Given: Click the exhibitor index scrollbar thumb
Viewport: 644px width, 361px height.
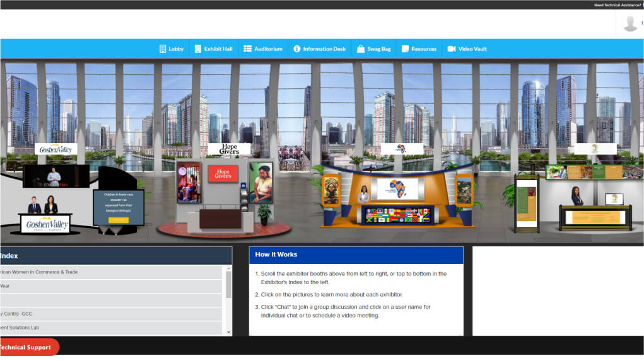Looking at the screenshot, I should [x=229, y=285].
